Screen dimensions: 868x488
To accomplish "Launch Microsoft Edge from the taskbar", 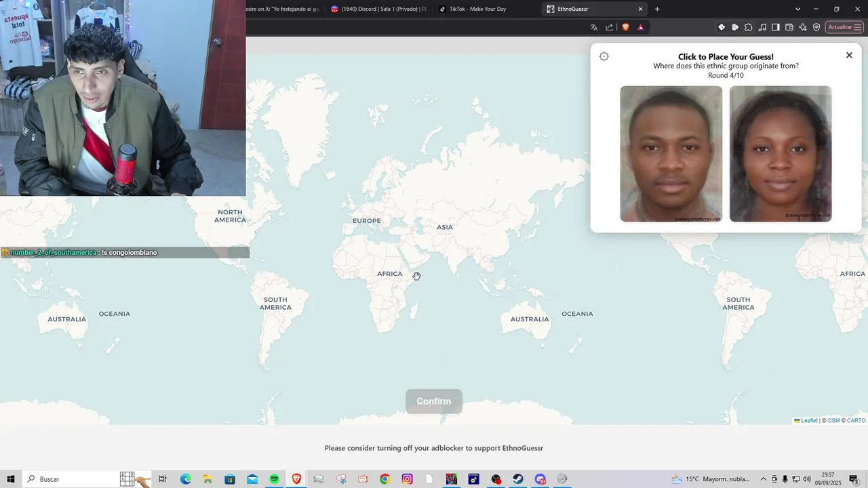I will pos(185,479).
